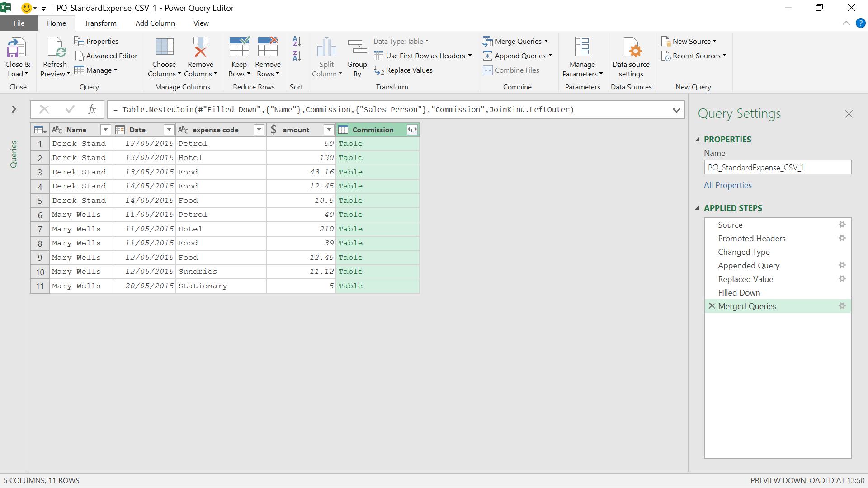Expand the Commission column with its expand icon
The image size is (868, 488).
[412, 130]
